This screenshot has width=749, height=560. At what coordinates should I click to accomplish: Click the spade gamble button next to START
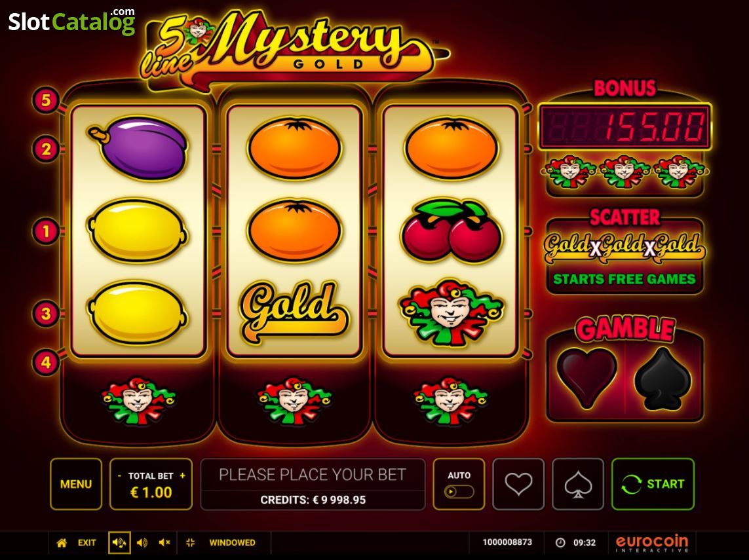pyautogui.click(x=578, y=484)
